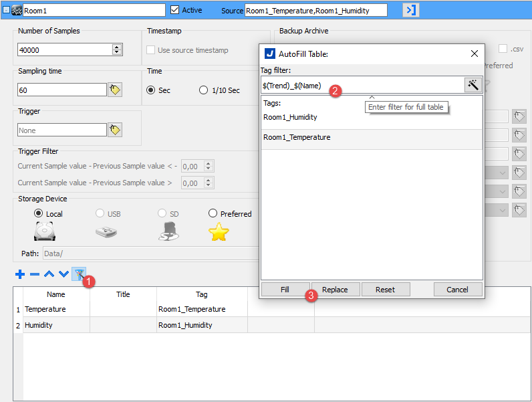Click the add row plus icon
The image size is (532, 402).
click(20, 274)
